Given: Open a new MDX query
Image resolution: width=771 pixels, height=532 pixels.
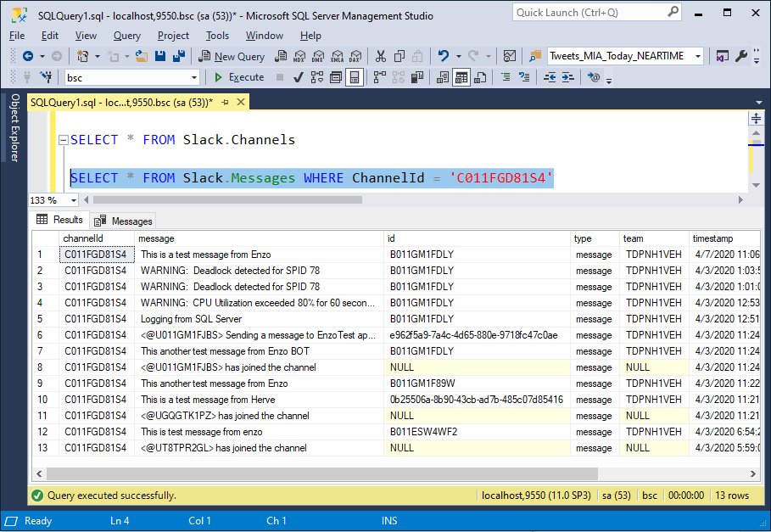Looking at the screenshot, I should (x=299, y=56).
